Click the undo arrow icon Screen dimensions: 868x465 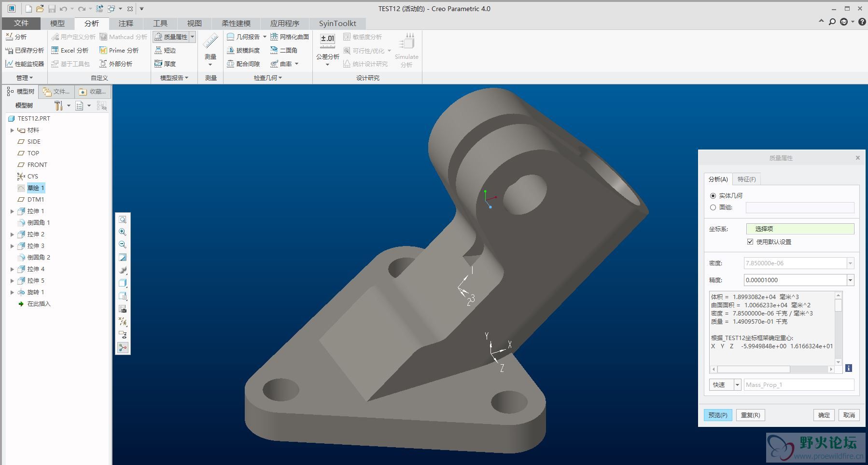[x=63, y=9]
